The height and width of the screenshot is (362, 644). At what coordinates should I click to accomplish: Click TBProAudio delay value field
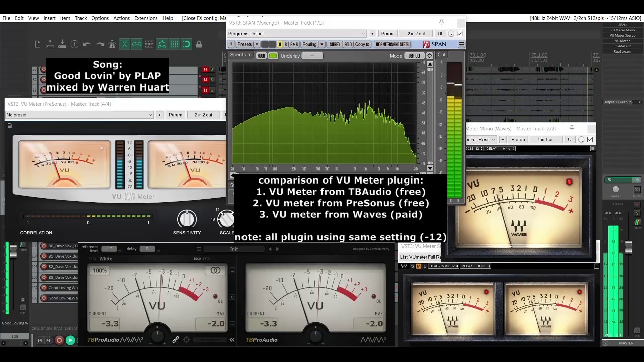[x=146, y=249]
